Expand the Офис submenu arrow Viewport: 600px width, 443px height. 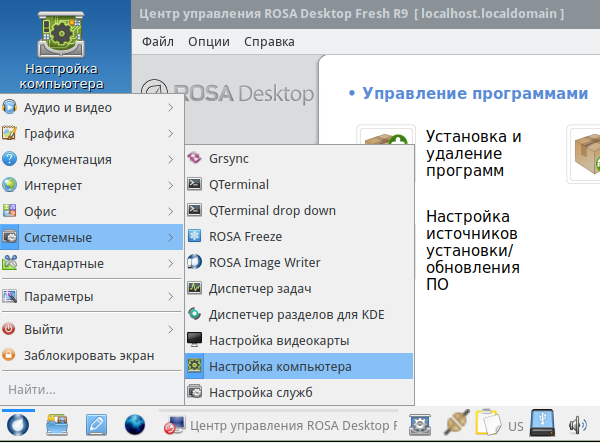[171, 212]
